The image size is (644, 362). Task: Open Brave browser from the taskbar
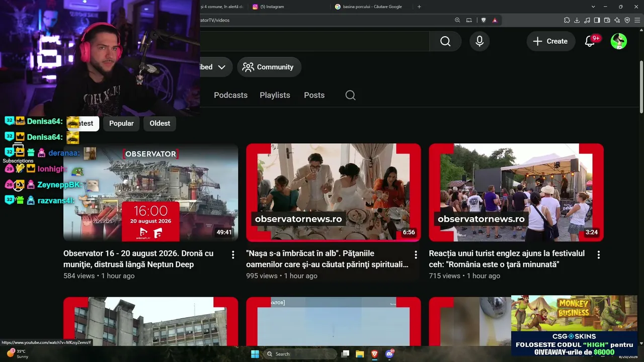tap(374, 354)
